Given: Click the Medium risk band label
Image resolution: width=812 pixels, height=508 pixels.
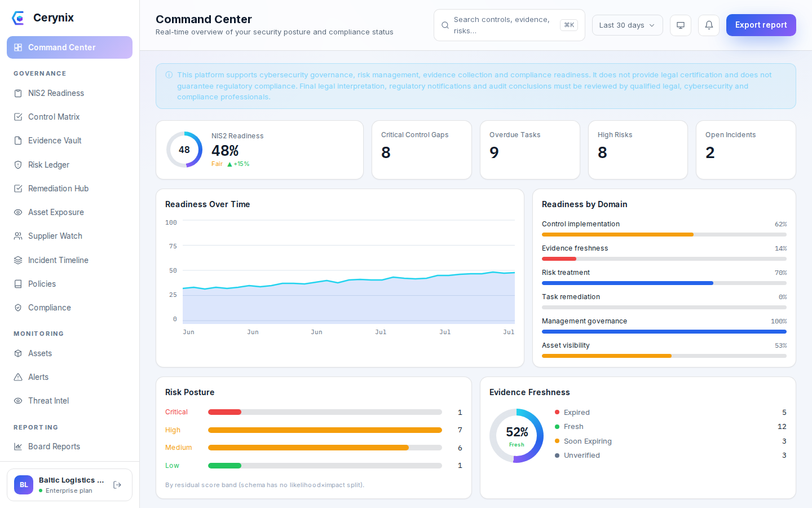Looking at the screenshot, I should point(178,448).
